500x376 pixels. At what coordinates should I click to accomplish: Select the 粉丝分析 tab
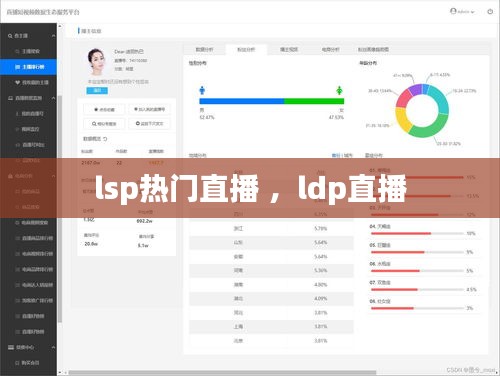click(x=246, y=49)
